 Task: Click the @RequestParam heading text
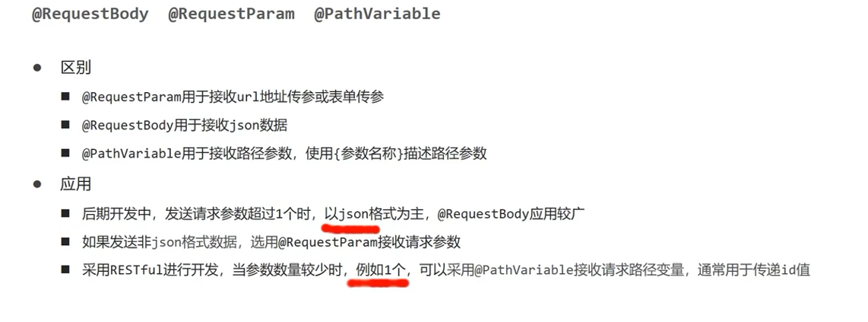click(x=231, y=14)
